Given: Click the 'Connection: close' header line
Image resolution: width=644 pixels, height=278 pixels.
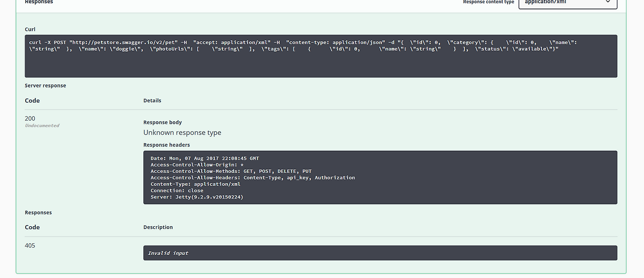Looking at the screenshot, I should [177, 191].
